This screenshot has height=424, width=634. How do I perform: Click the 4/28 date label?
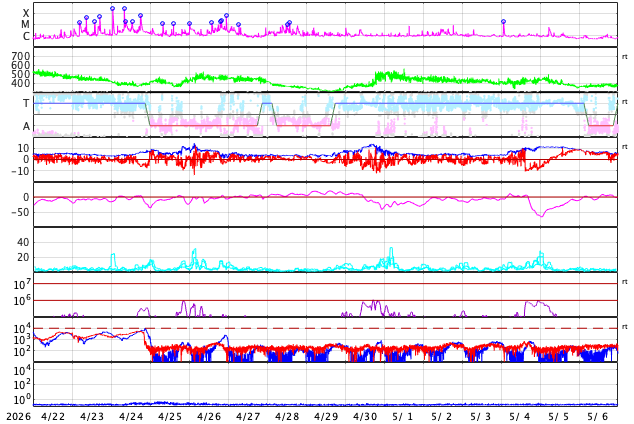tap(287, 417)
